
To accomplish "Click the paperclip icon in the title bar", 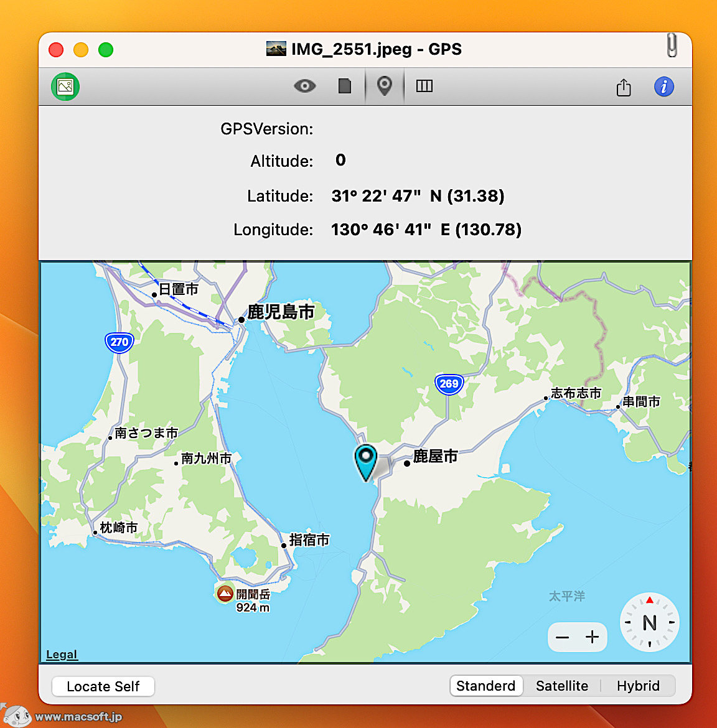I will click(672, 45).
